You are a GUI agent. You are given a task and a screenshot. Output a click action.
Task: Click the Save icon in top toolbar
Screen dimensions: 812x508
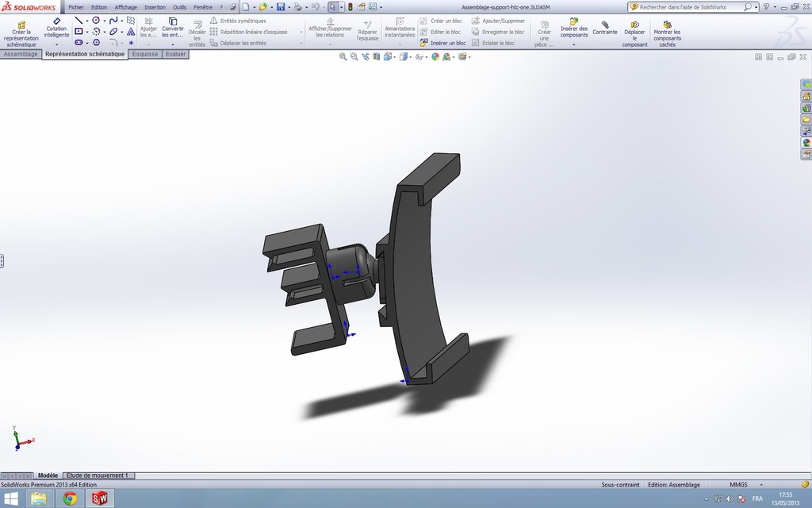tap(280, 7)
